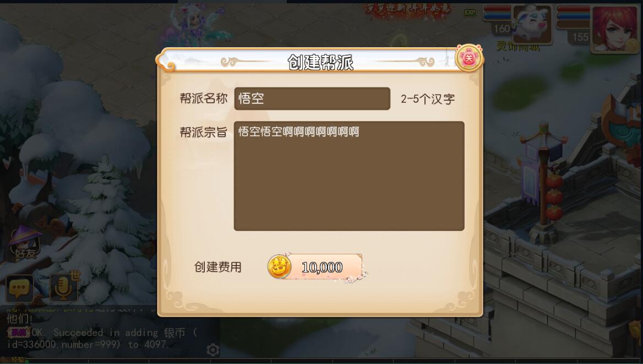643x364 pixels.
Task: Open the 好友 friends icon
Action: [x=25, y=243]
